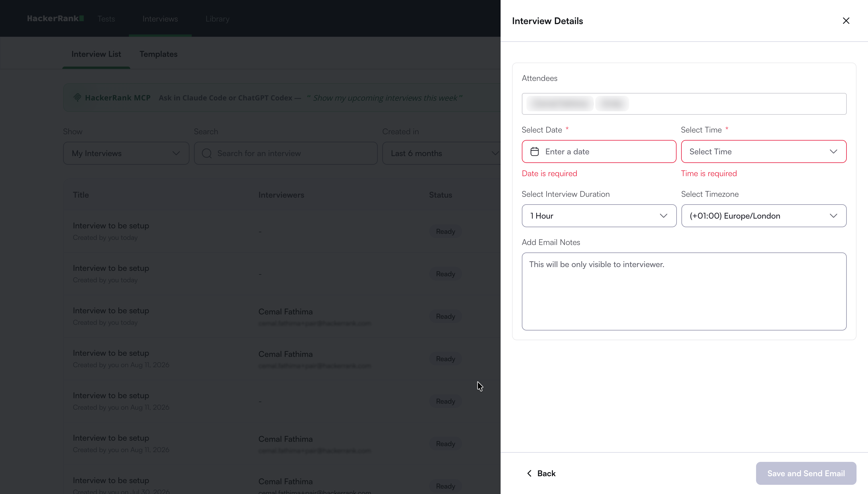Open the Interview Duration dropdown showing 1 Hour
The height and width of the screenshot is (494, 868).
pos(599,216)
